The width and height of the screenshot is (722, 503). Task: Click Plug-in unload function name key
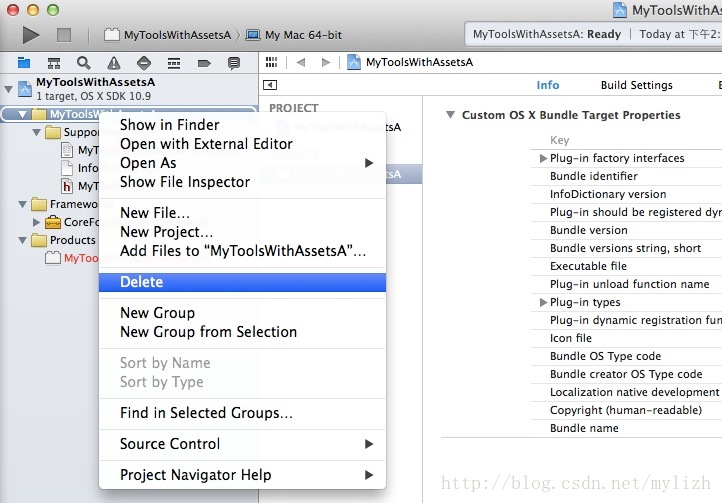[629, 284]
